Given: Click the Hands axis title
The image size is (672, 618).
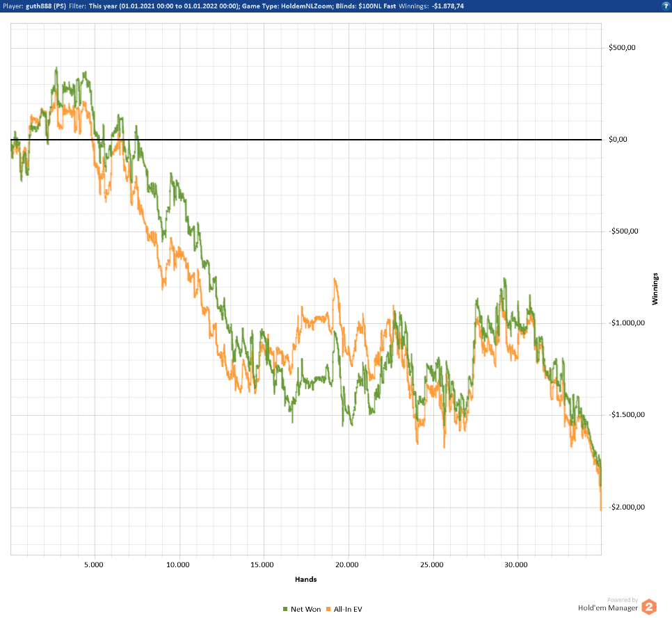Looking at the screenshot, I should (x=305, y=579).
